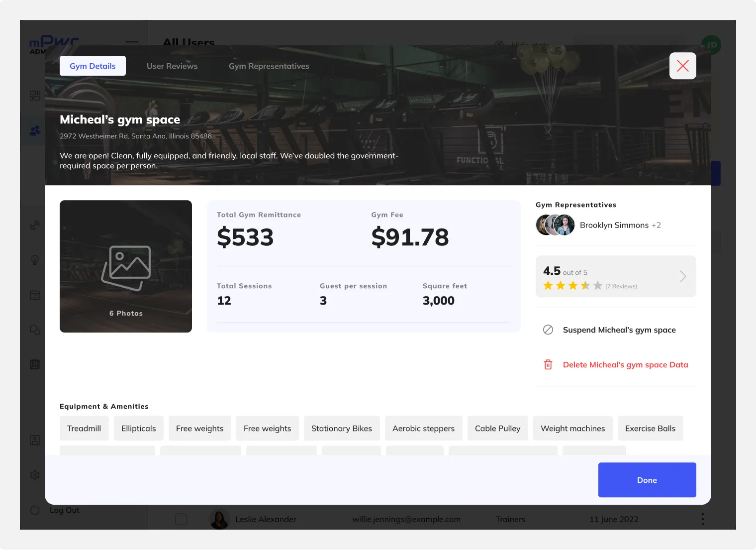The height and width of the screenshot is (550, 756).
Task: Click the $91.78 Gym Fee value
Action: (410, 237)
